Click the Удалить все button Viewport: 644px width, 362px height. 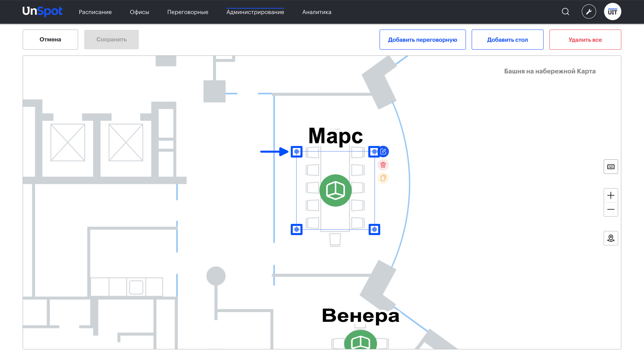[585, 40]
